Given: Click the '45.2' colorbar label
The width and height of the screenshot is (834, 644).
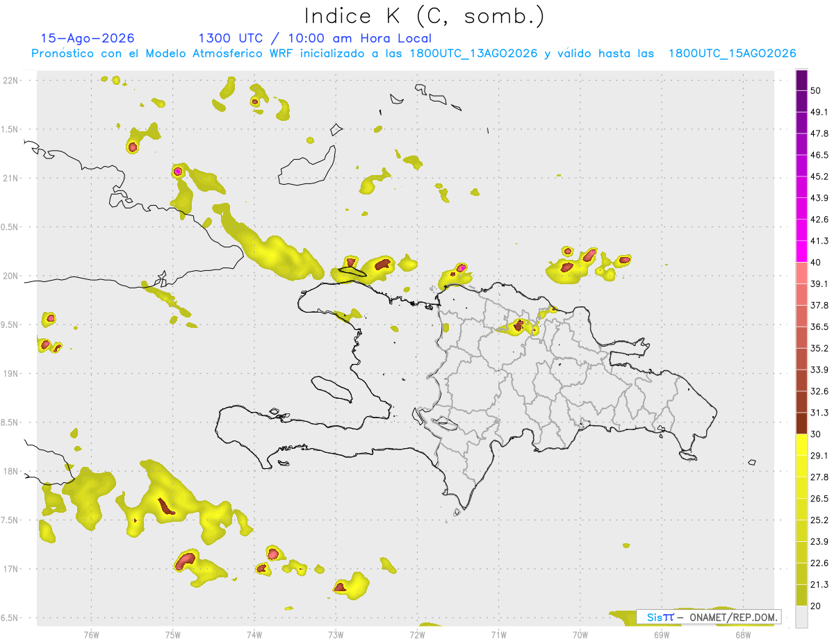Looking at the screenshot, I should pos(819,176).
